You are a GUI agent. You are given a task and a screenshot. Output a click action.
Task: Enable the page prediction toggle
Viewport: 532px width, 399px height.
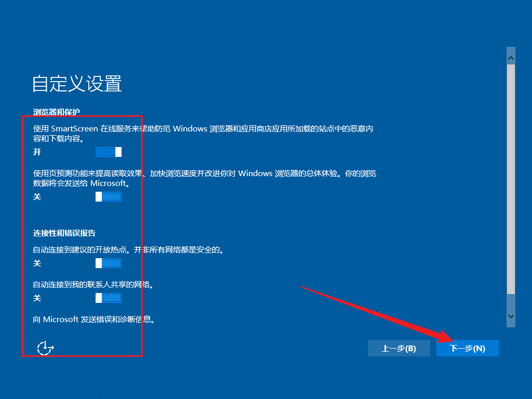[x=109, y=197]
